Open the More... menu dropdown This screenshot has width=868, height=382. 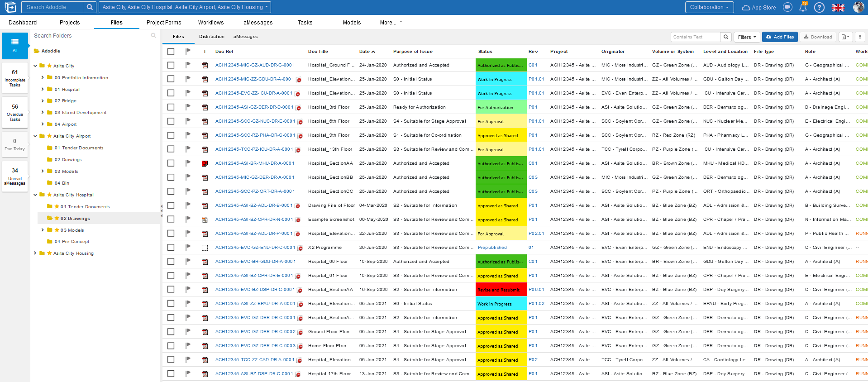[x=391, y=22]
